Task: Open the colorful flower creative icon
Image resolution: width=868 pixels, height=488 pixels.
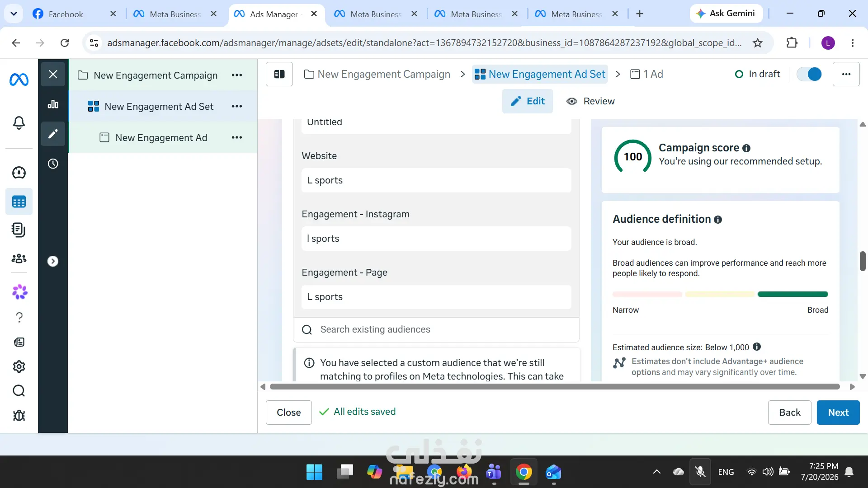Action: (19, 292)
